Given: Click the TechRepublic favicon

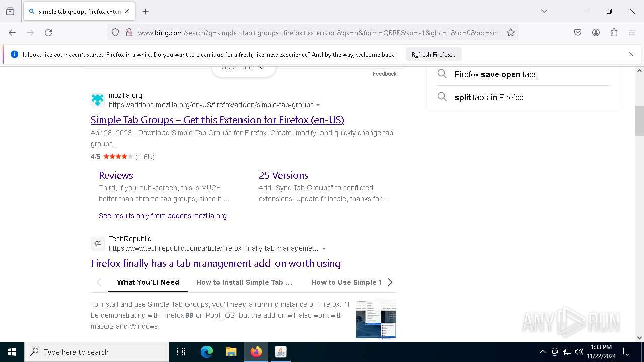Looking at the screenshot, I should click(98, 244).
